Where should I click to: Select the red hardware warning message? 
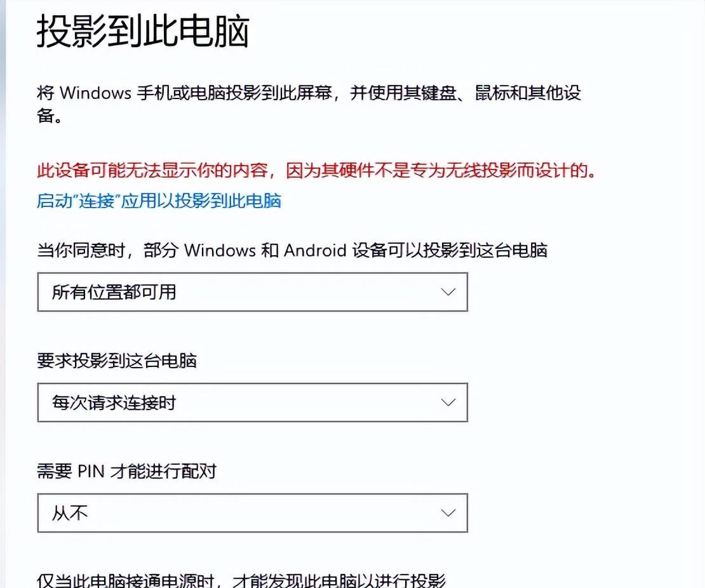(x=317, y=170)
